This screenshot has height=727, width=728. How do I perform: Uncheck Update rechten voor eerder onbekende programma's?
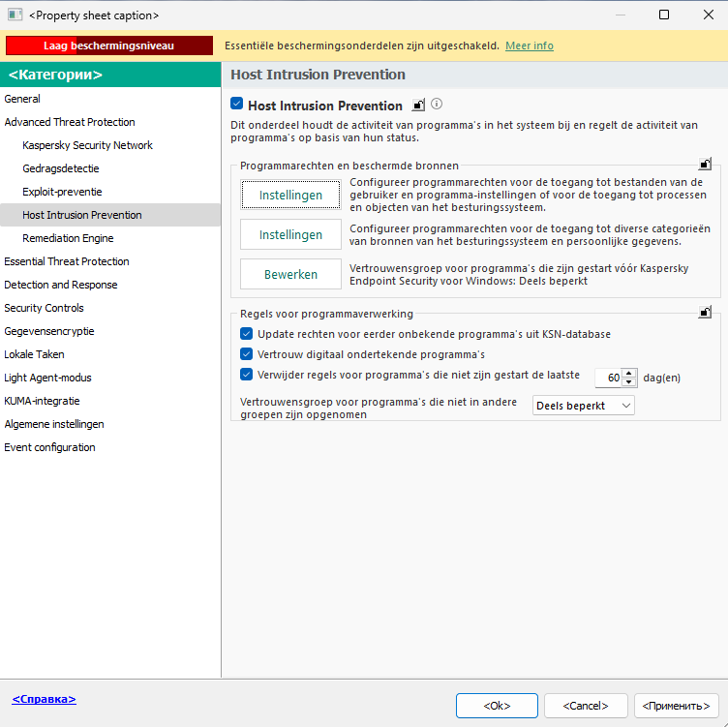246,334
